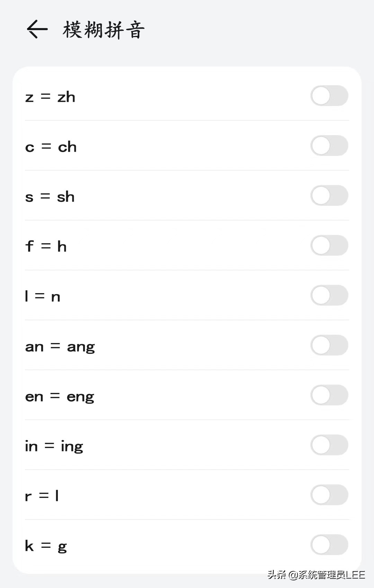The image size is (374, 588).
Task: Click the 模糊拼音 page title
Action: pyautogui.click(x=104, y=30)
